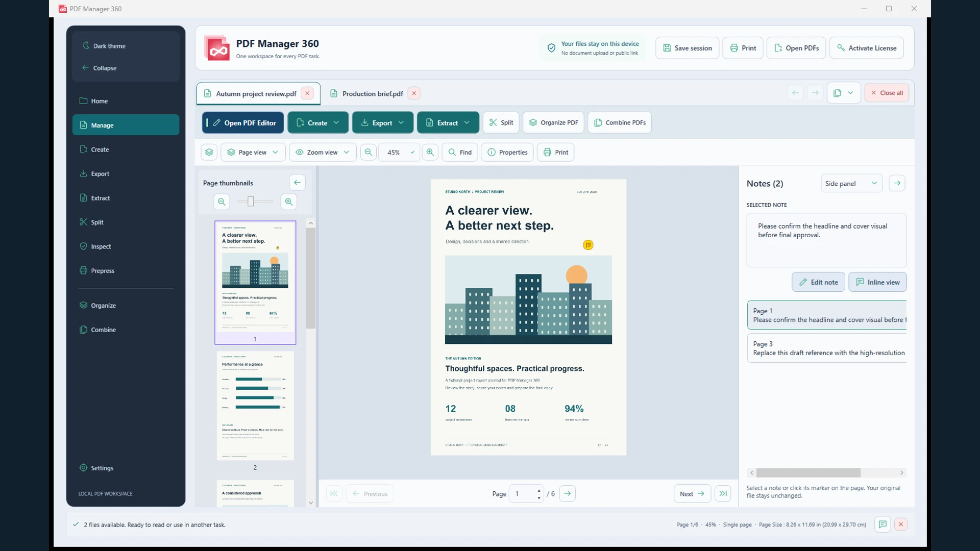The width and height of the screenshot is (980, 551).
Task: Expand the Extract dropdown
Action: (x=448, y=122)
